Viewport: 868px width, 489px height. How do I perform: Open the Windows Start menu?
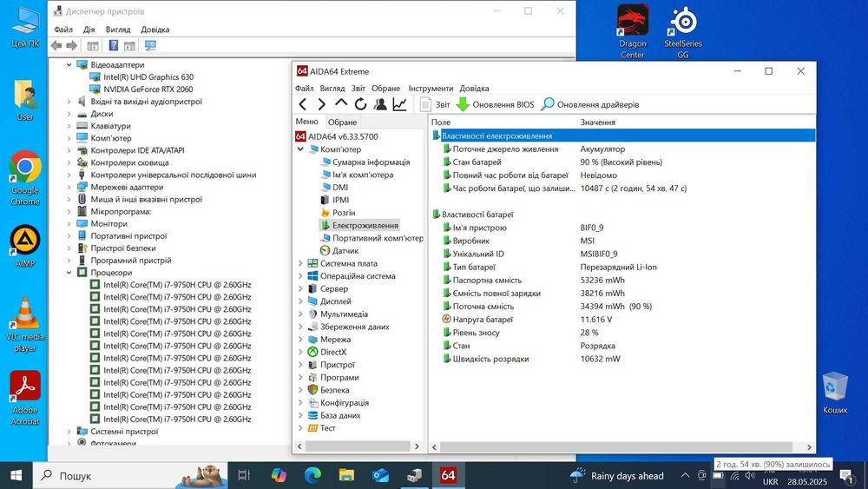pyautogui.click(x=16, y=475)
